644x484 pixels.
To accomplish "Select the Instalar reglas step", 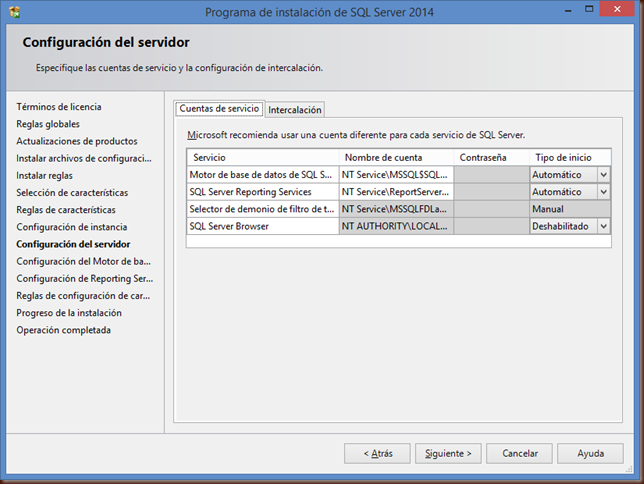I will coord(44,176).
